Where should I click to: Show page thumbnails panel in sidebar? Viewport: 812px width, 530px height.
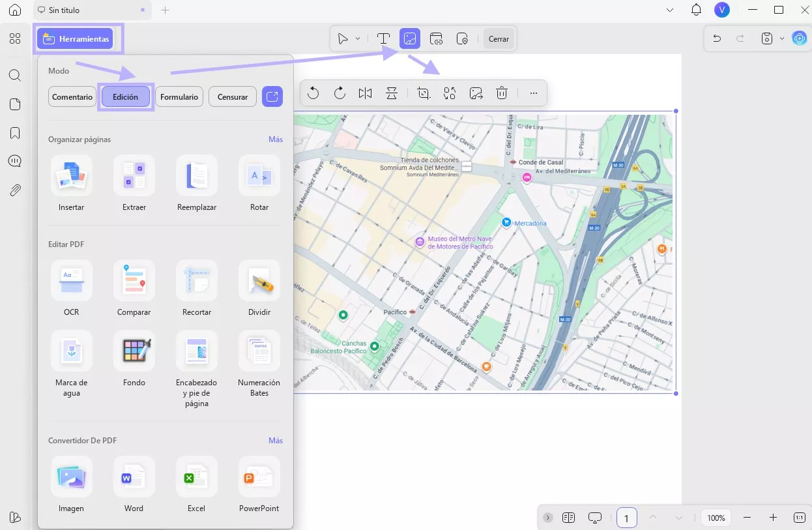coord(15,104)
